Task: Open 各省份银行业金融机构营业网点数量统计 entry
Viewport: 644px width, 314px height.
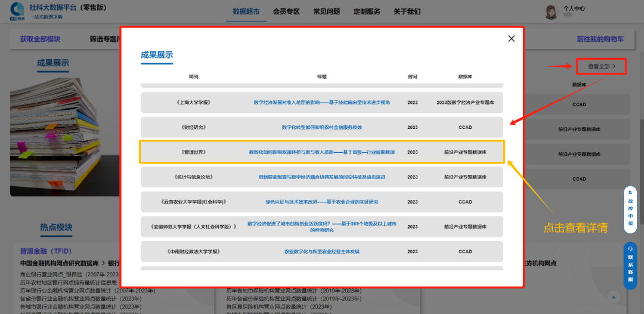Action: pyautogui.click(x=81, y=298)
